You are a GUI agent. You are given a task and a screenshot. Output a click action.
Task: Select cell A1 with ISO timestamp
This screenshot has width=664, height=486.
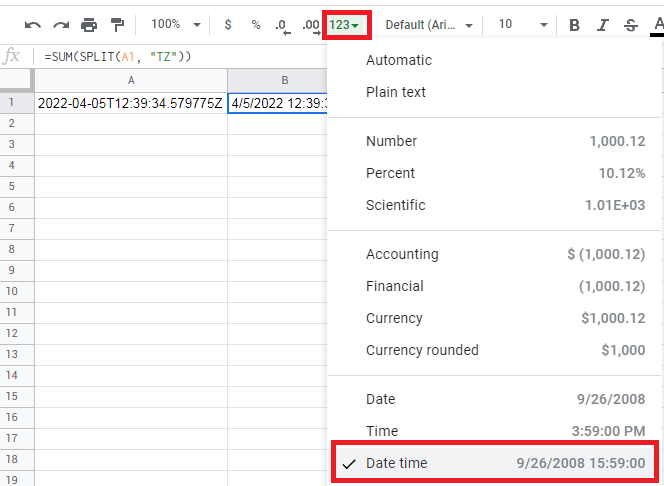click(131, 103)
